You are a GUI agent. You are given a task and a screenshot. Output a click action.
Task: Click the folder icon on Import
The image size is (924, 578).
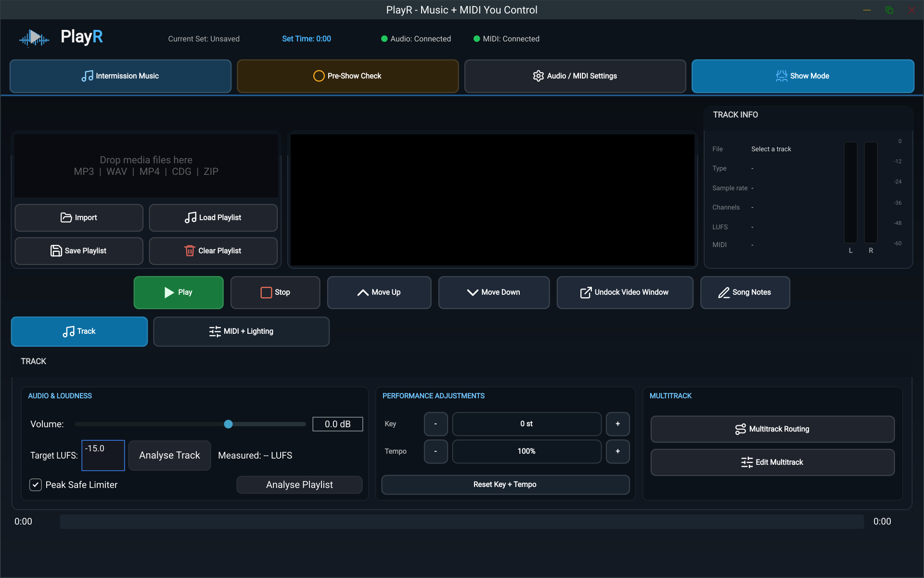(66, 218)
